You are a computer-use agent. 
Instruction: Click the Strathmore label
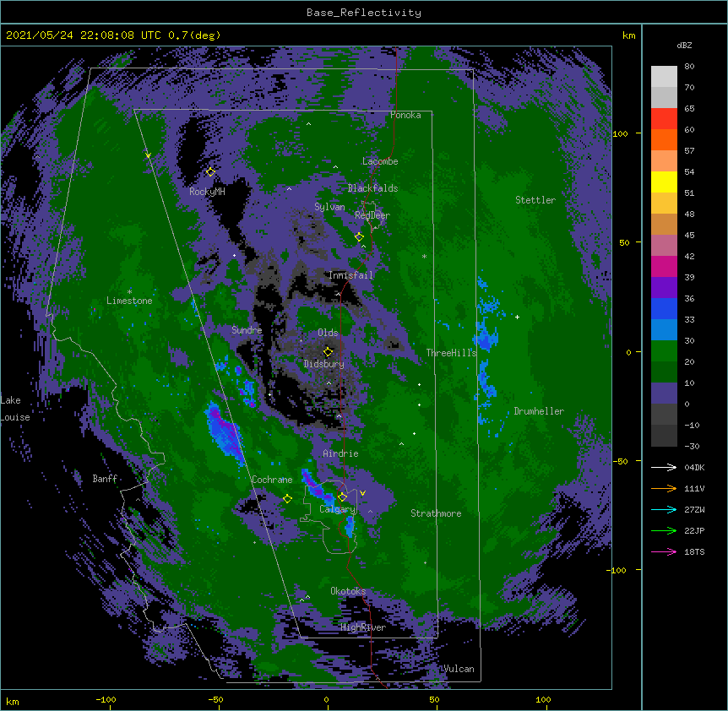pyautogui.click(x=436, y=513)
